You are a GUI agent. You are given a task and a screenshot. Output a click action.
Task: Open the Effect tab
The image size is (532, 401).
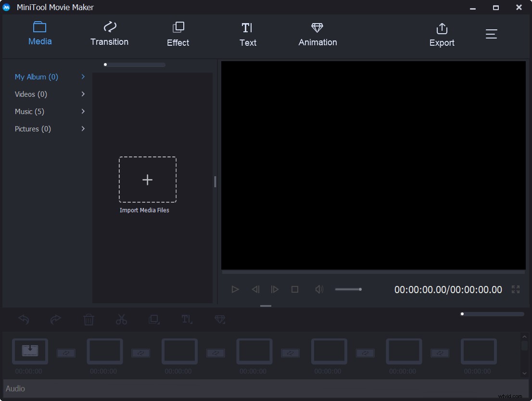click(177, 34)
